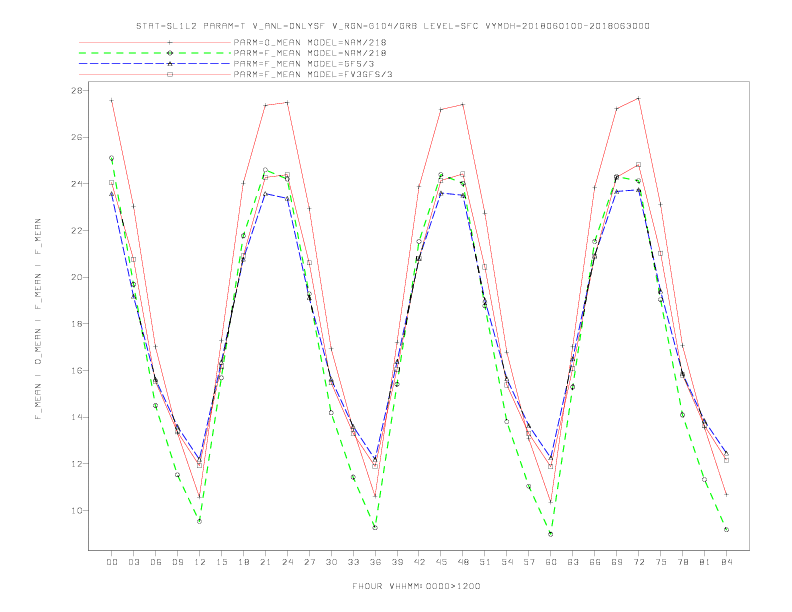Click x-axis tick label 30
The width and height of the screenshot is (792, 612).
[x=331, y=562]
